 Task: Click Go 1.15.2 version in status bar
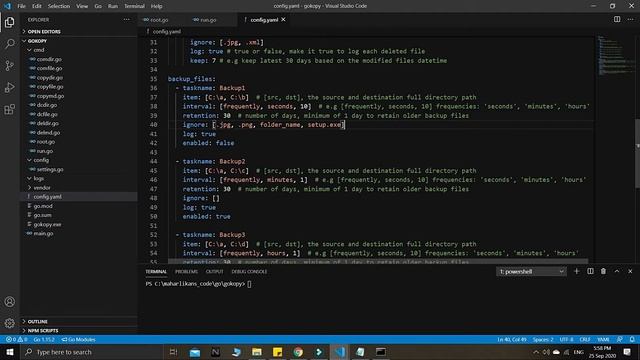pyautogui.click(x=44, y=340)
